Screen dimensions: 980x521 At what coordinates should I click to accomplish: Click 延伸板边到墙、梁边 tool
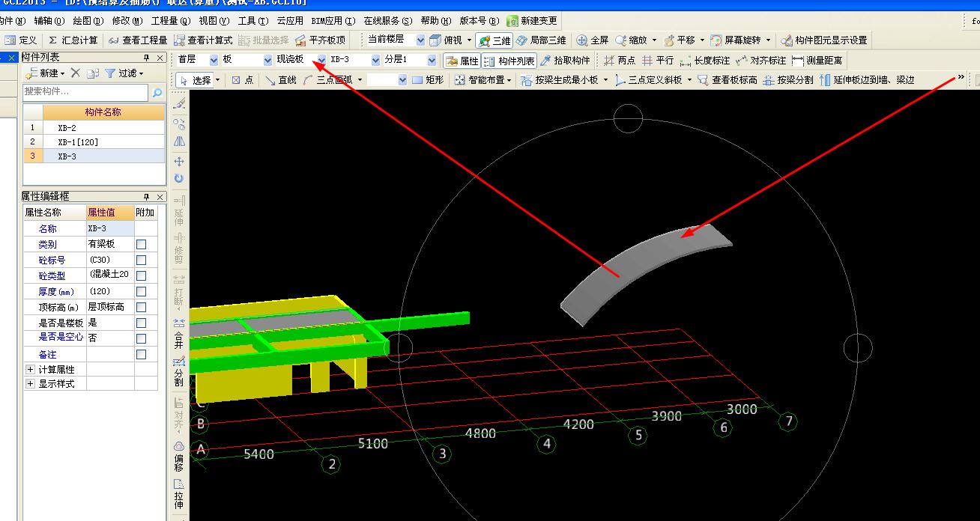click(867, 79)
